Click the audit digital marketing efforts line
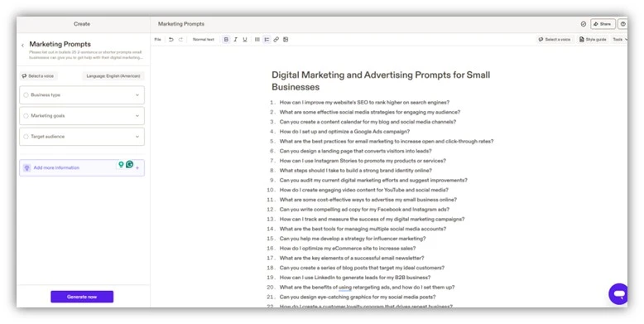 tap(373, 181)
